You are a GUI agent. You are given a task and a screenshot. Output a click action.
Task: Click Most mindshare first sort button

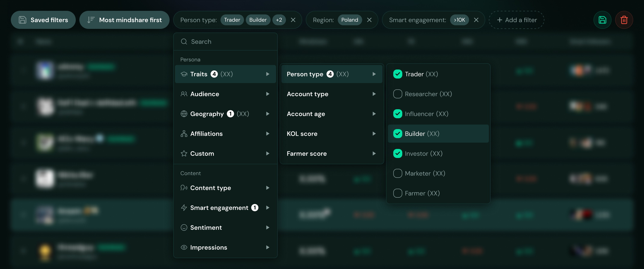[x=124, y=20]
